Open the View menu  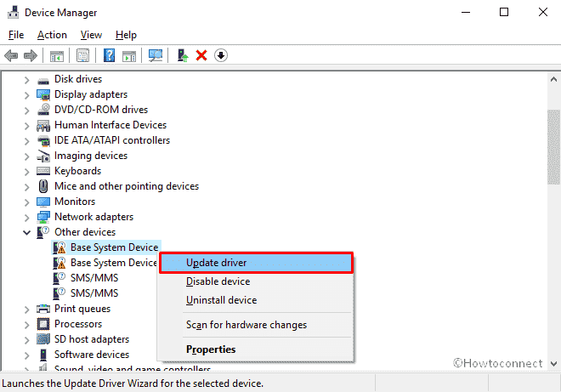[x=91, y=35]
